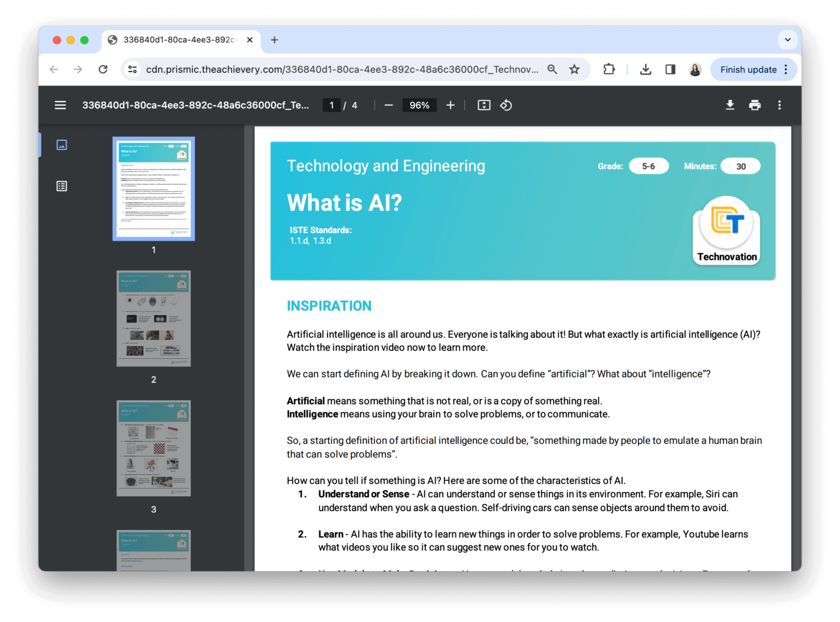Open the PDF viewer three-dot menu
This screenshot has height=622, width=840.
(x=779, y=104)
